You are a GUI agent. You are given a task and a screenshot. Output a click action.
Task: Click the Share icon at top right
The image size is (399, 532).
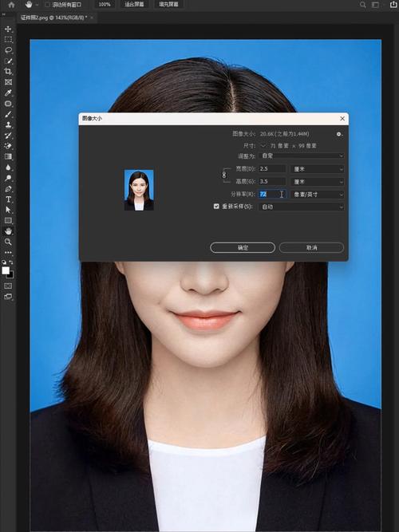tap(394, 5)
